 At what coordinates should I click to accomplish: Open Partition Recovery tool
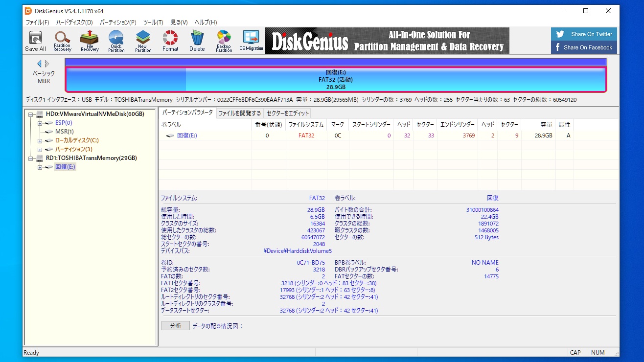(x=62, y=41)
